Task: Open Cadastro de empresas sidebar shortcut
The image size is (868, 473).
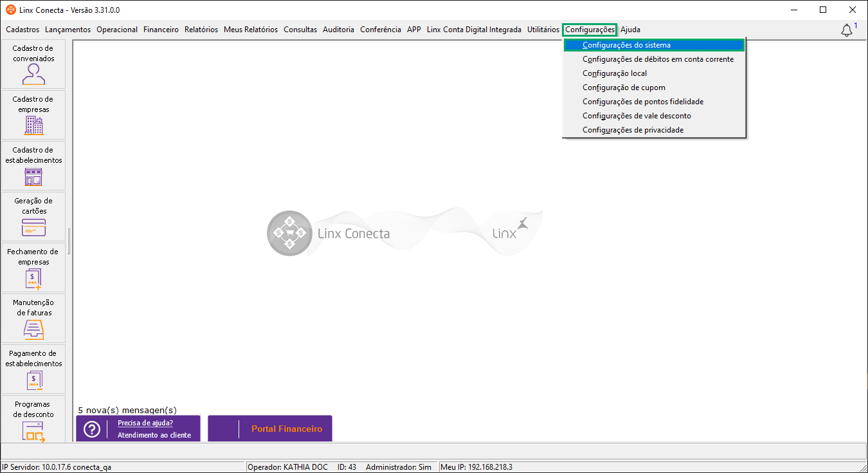Action: coord(33,115)
